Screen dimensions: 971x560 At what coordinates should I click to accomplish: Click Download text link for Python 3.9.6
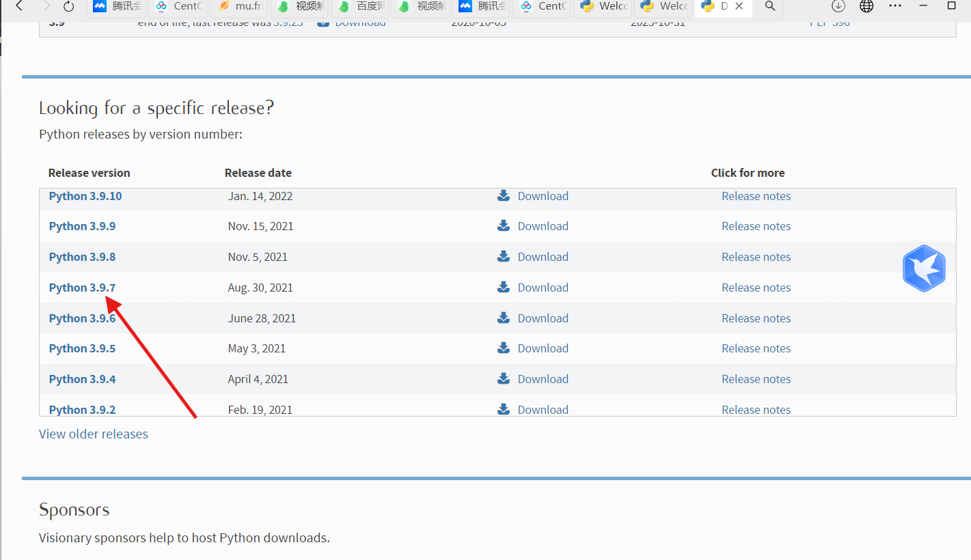543,318
